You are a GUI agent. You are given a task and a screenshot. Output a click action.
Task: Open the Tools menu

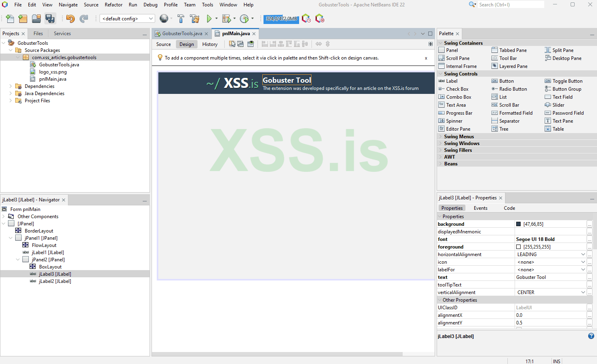tap(208, 5)
